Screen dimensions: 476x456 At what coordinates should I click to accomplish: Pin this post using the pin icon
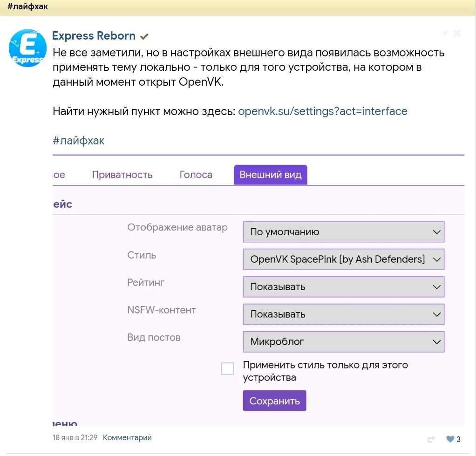click(x=445, y=33)
